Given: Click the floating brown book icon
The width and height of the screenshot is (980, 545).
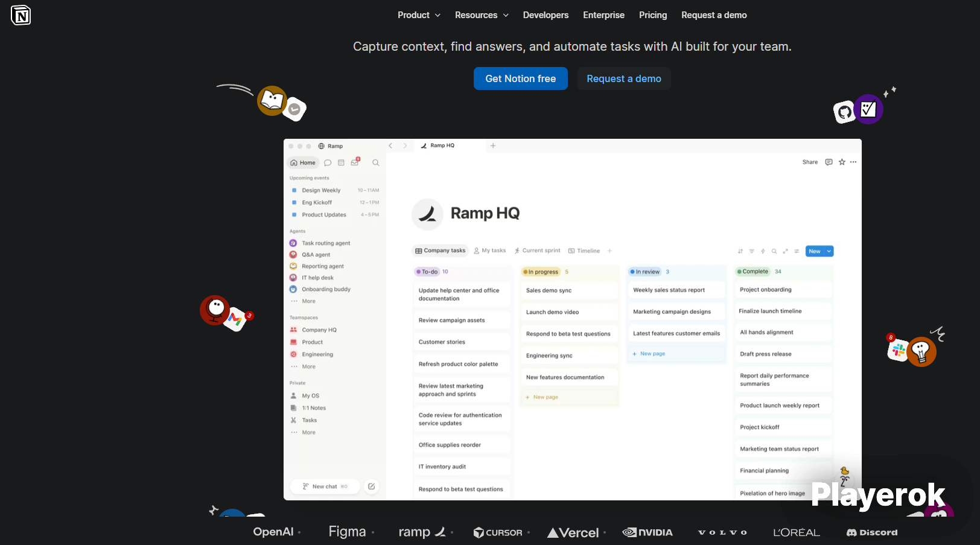Looking at the screenshot, I should coord(272,101).
